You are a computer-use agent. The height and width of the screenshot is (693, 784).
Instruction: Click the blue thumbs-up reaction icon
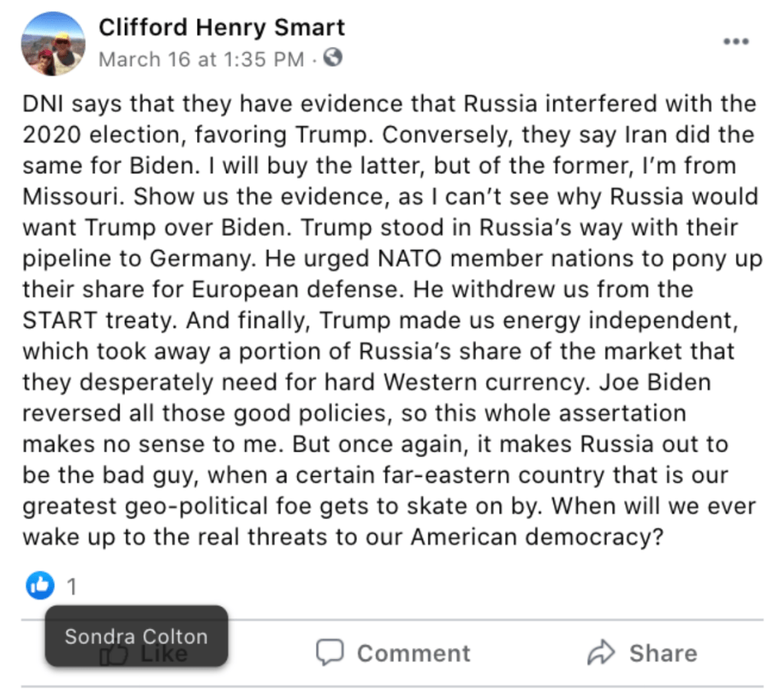pos(40,586)
